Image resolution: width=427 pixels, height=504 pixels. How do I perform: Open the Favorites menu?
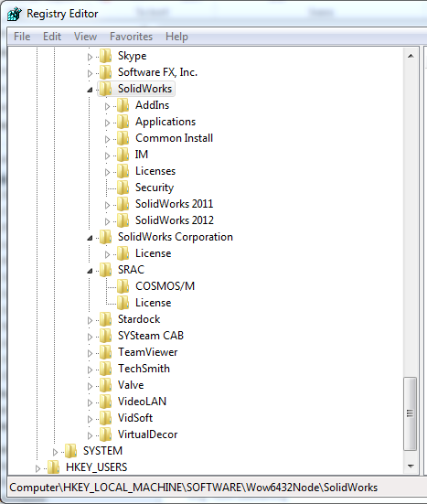(131, 37)
